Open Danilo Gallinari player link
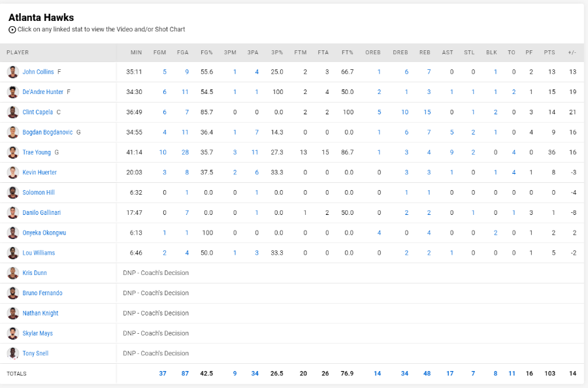This screenshot has width=588, height=388. (x=42, y=212)
